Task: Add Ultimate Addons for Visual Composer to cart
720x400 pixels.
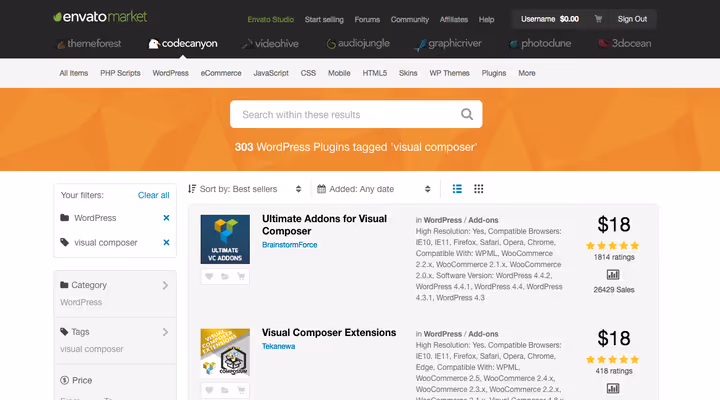Action: click(x=241, y=276)
